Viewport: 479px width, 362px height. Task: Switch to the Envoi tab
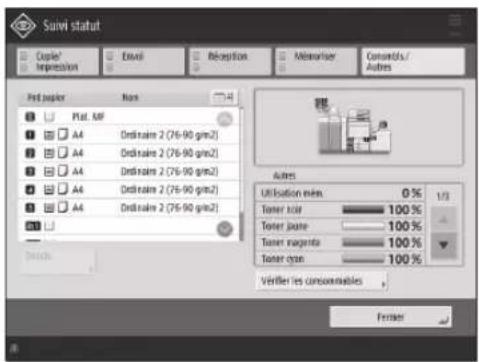[144, 61]
